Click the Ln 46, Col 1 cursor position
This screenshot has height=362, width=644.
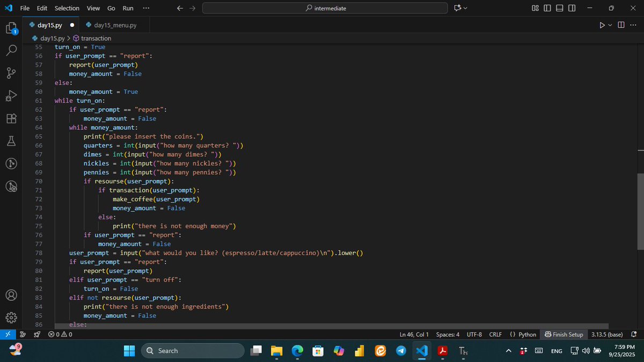tap(414, 334)
